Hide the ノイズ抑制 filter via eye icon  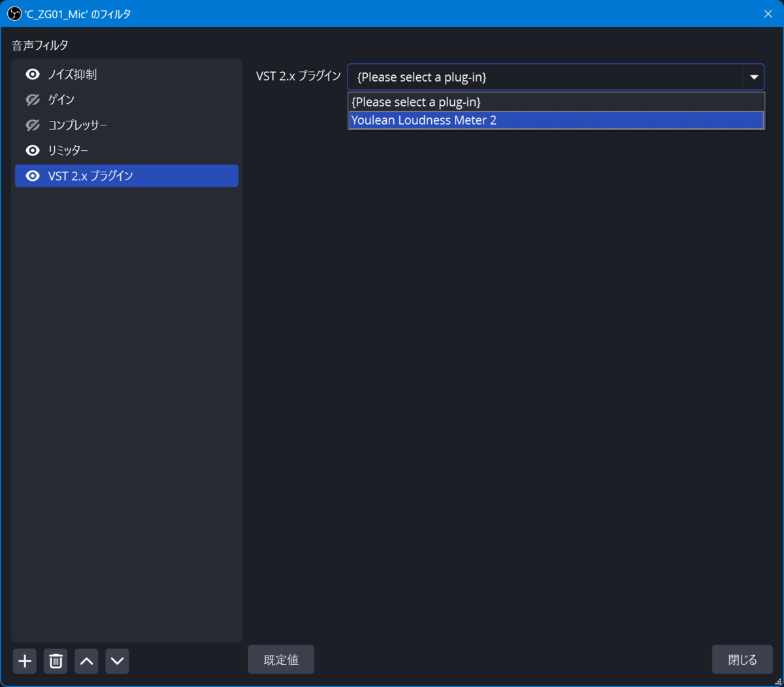33,74
